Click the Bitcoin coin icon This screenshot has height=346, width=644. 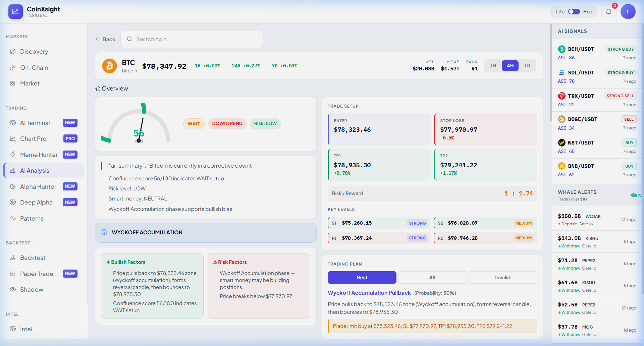click(109, 66)
